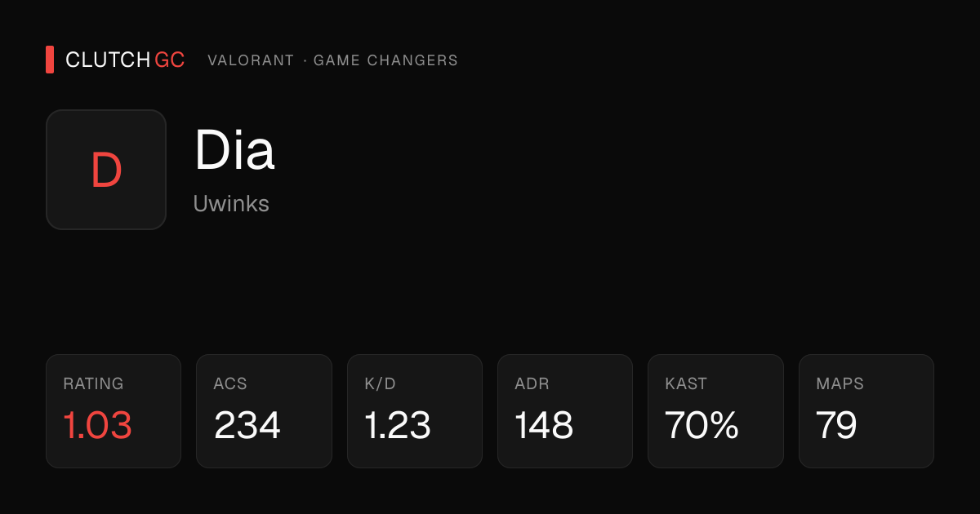This screenshot has width=980, height=514.
Task: Click the white CLUTCH logo text
Action: click(108, 60)
